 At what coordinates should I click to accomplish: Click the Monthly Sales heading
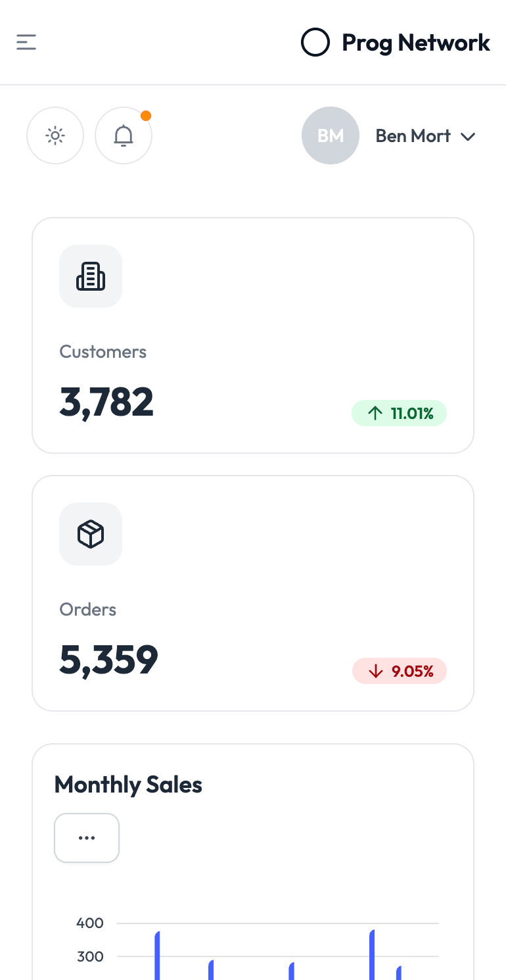tap(128, 785)
